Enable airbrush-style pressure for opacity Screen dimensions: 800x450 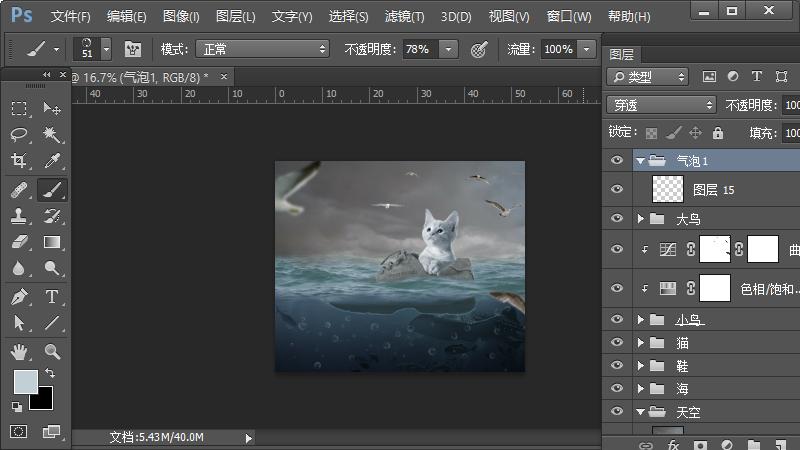[479, 49]
